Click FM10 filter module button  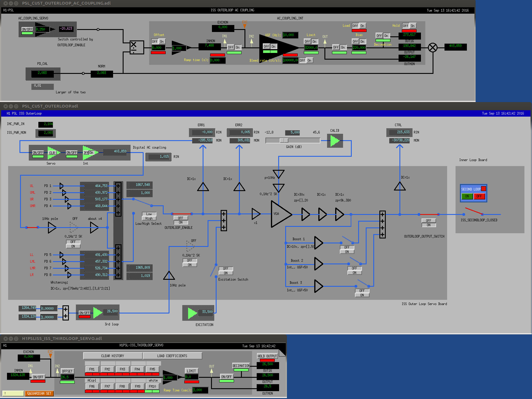(x=152, y=386)
